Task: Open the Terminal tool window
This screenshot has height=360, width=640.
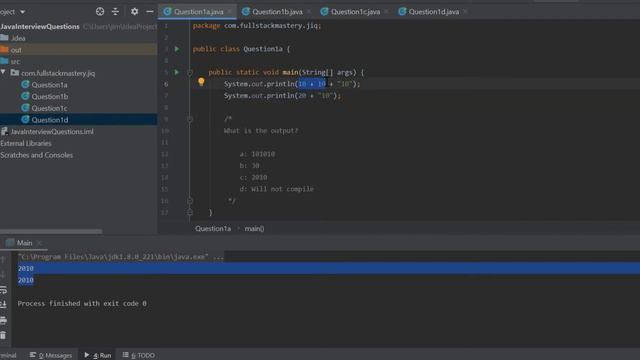Action: (8, 355)
